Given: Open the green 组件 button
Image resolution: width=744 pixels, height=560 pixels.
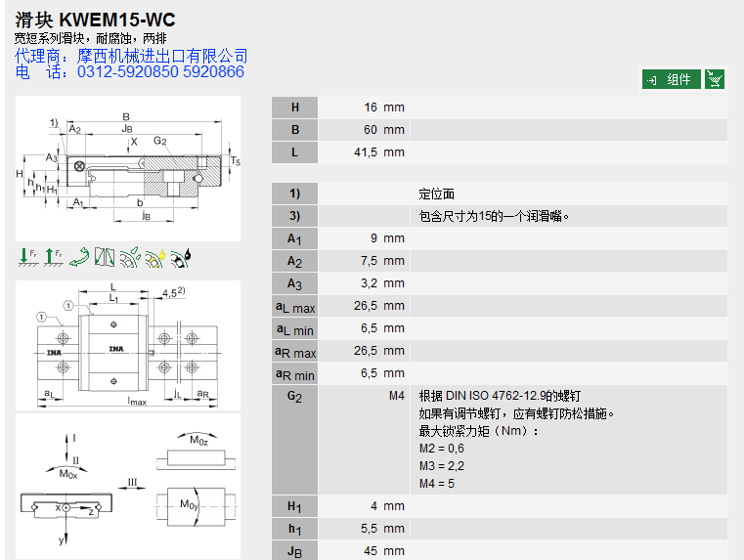Looking at the screenshot, I should pyautogui.click(x=672, y=79).
